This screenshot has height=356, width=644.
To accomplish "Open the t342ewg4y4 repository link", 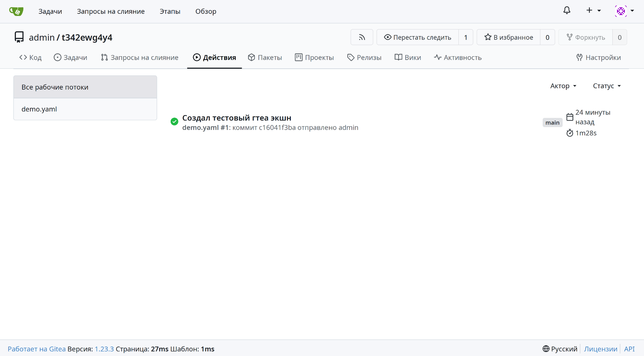I will point(87,37).
